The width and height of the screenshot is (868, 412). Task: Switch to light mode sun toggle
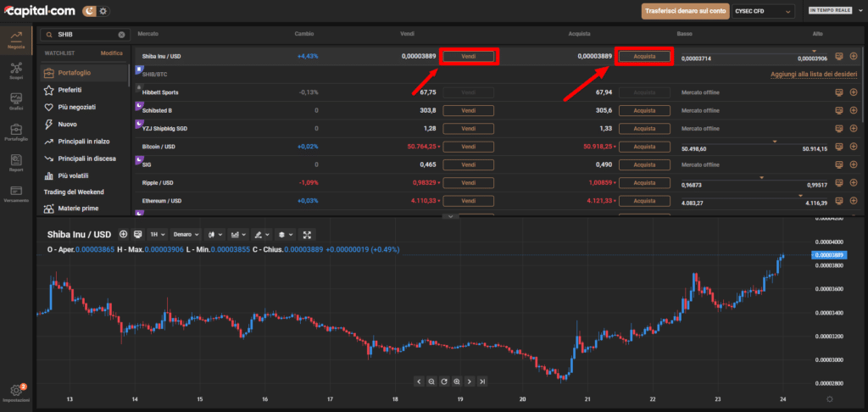[x=103, y=10]
